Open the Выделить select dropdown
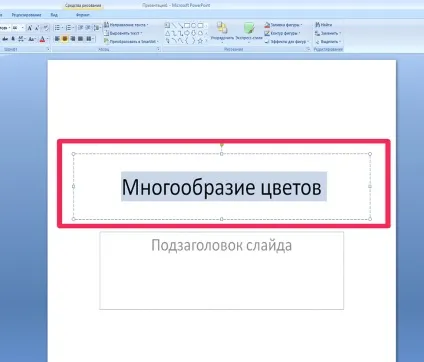The width and height of the screenshot is (424, 362). 328,41
